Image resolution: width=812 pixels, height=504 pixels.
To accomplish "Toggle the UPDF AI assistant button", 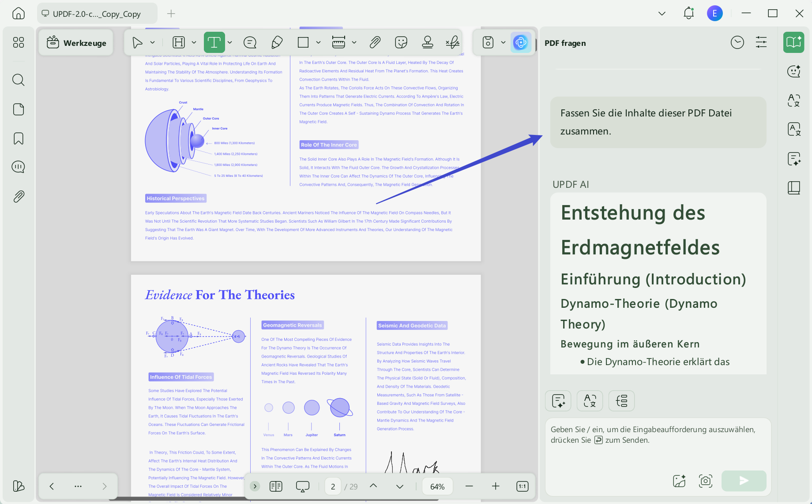I will tap(521, 42).
